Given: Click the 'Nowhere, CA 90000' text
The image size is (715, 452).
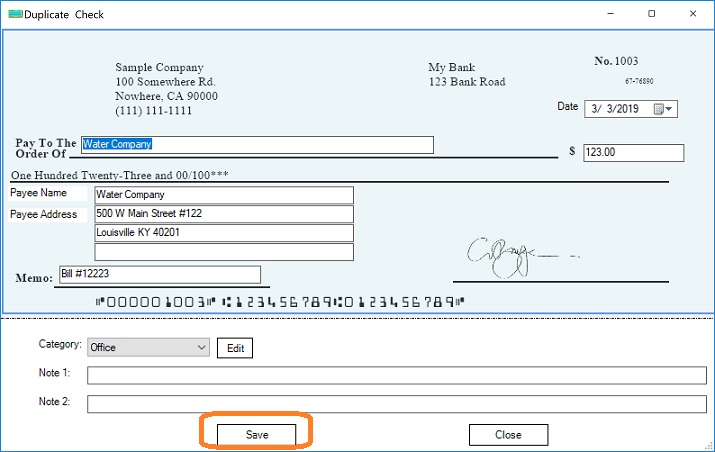Looking at the screenshot, I should (x=166, y=96).
